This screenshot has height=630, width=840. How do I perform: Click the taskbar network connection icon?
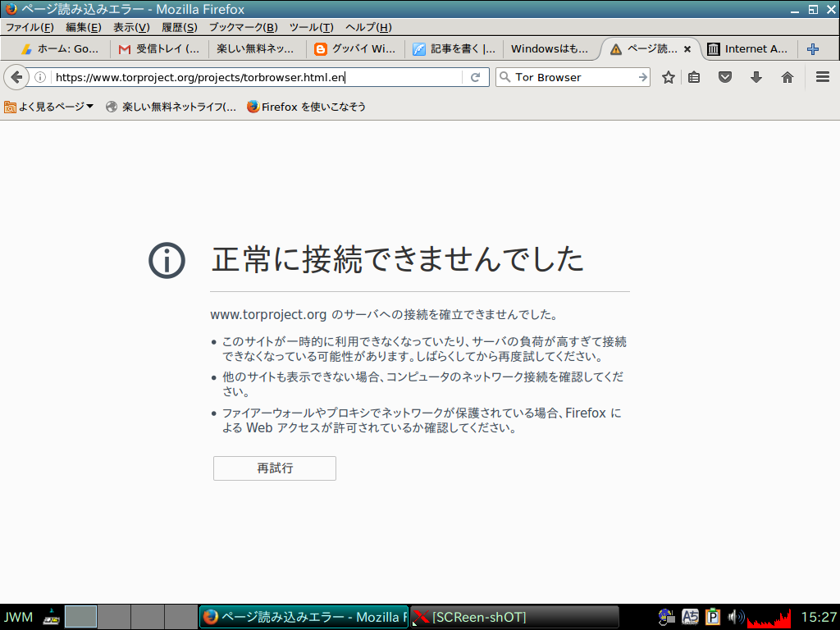click(52, 617)
